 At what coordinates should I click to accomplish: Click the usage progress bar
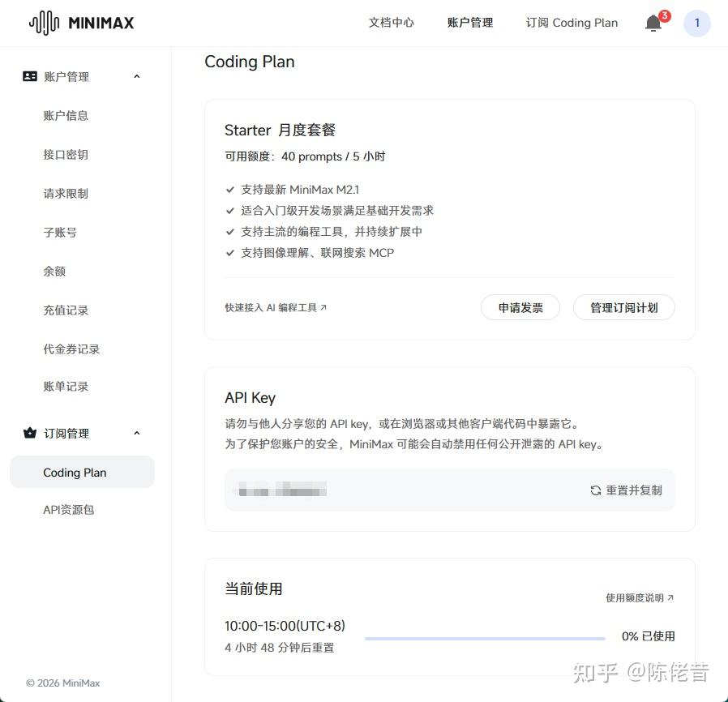(x=485, y=639)
